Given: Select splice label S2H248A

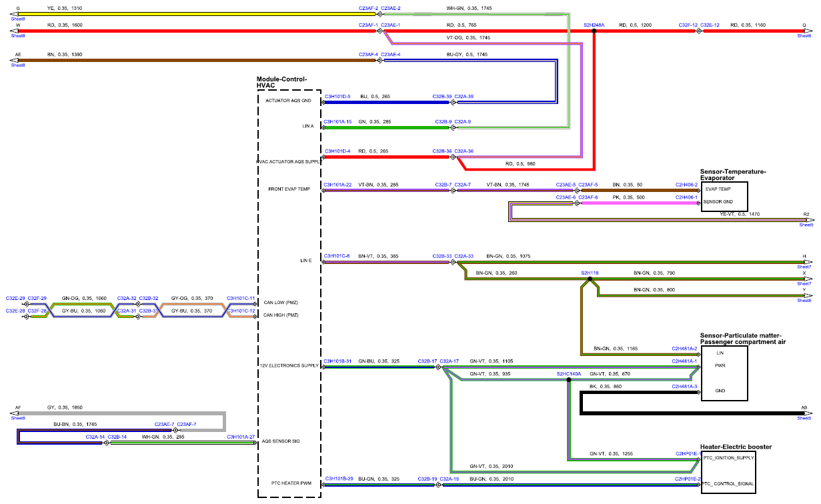Looking at the screenshot, I should coord(594,25).
